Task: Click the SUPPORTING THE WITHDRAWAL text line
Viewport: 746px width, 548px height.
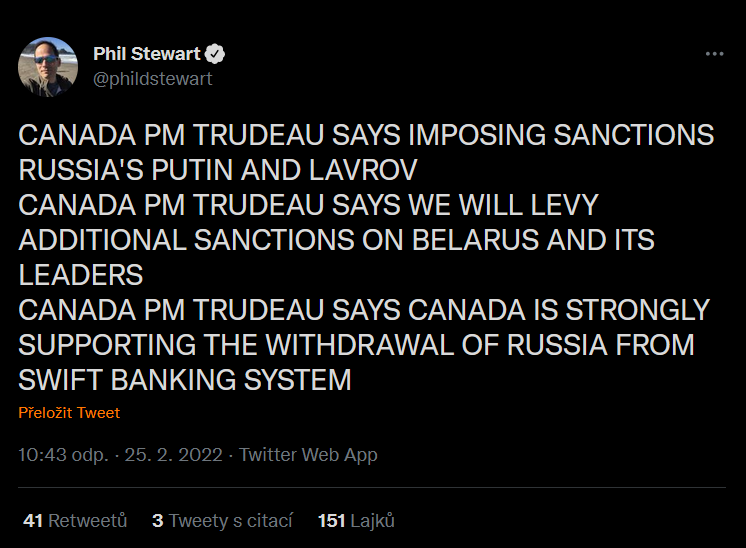Action: [x=356, y=345]
